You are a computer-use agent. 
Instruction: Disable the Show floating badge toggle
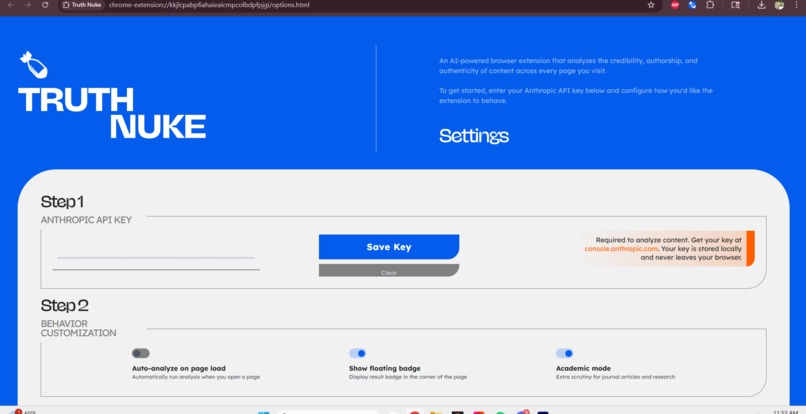pos(357,353)
